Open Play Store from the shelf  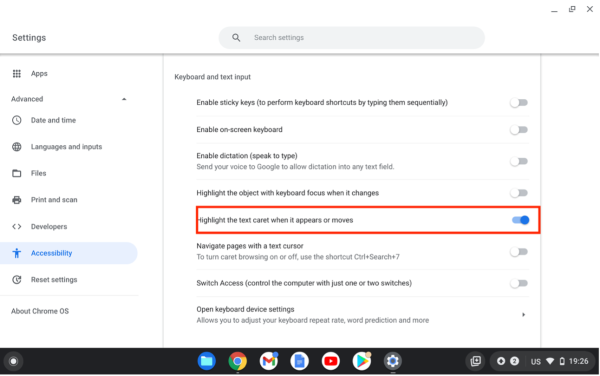pos(362,361)
